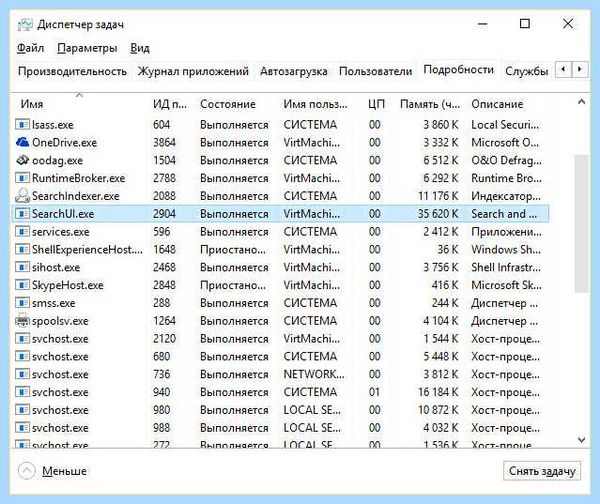Click the Снять задачу button

(542, 471)
